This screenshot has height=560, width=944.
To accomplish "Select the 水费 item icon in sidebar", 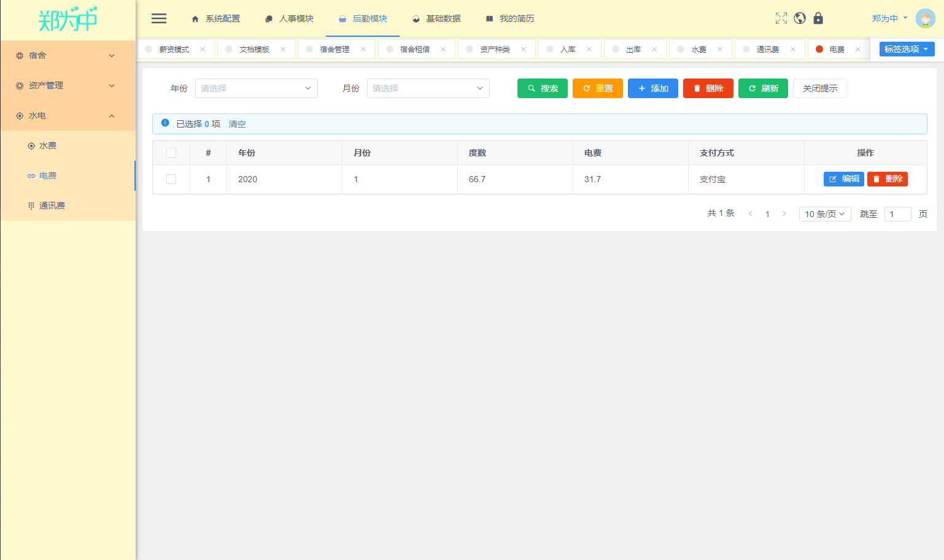I will pyautogui.click(x=31, y=145).
